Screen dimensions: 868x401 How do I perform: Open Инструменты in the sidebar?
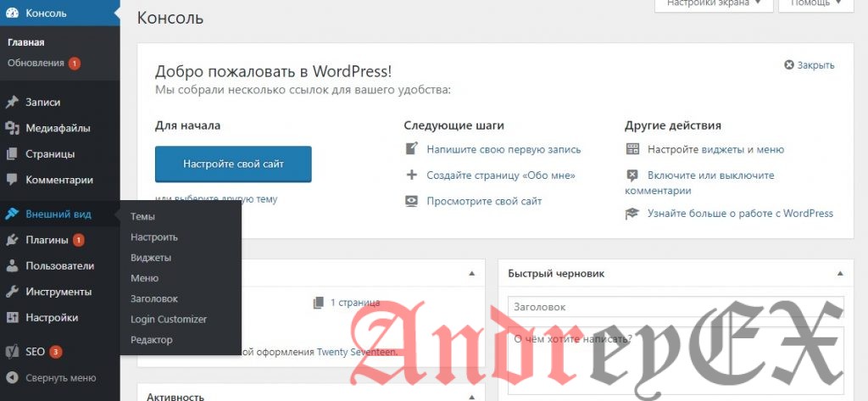[58, 292]
